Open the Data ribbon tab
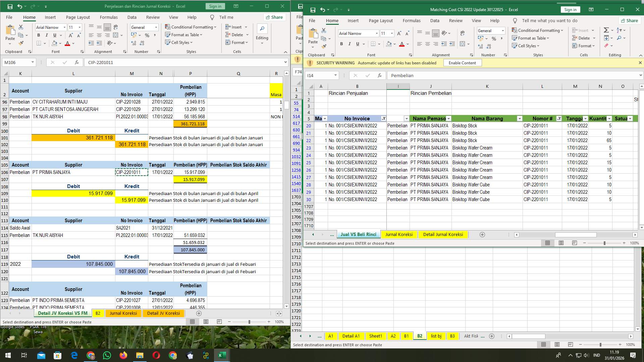 435,20
